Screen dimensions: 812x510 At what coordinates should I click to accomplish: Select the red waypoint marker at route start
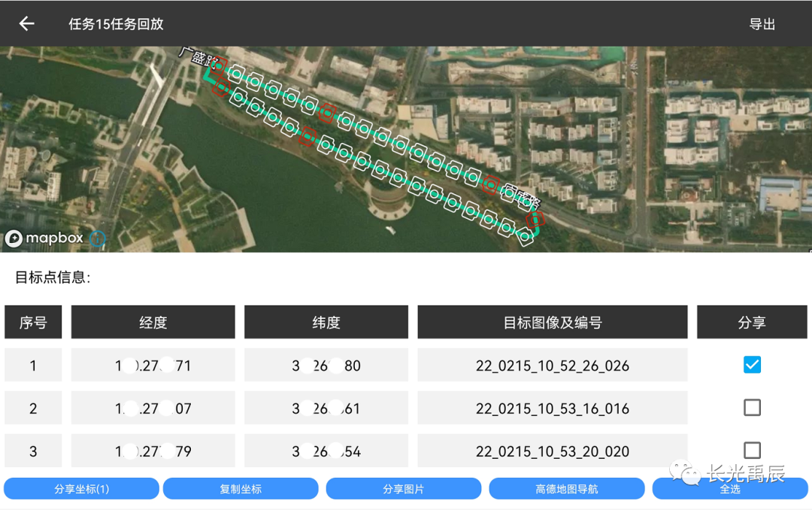coord(218,65)
